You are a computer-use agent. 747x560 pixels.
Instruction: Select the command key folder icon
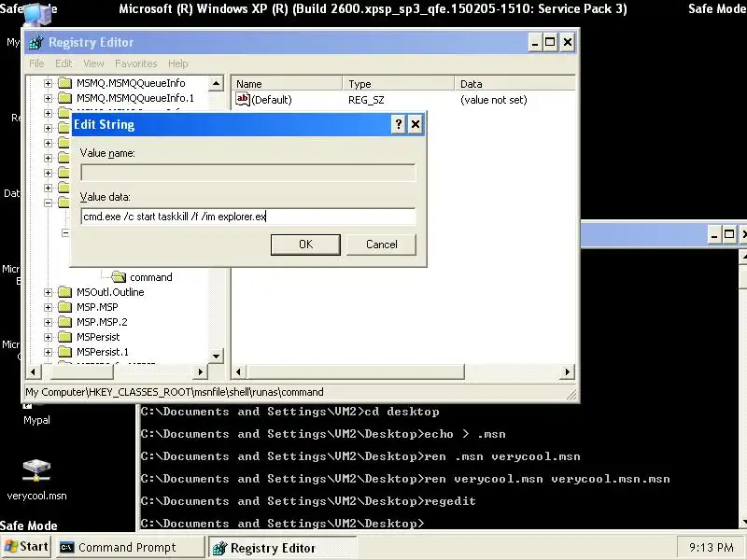pyautogui.click(x=119, y=276)
